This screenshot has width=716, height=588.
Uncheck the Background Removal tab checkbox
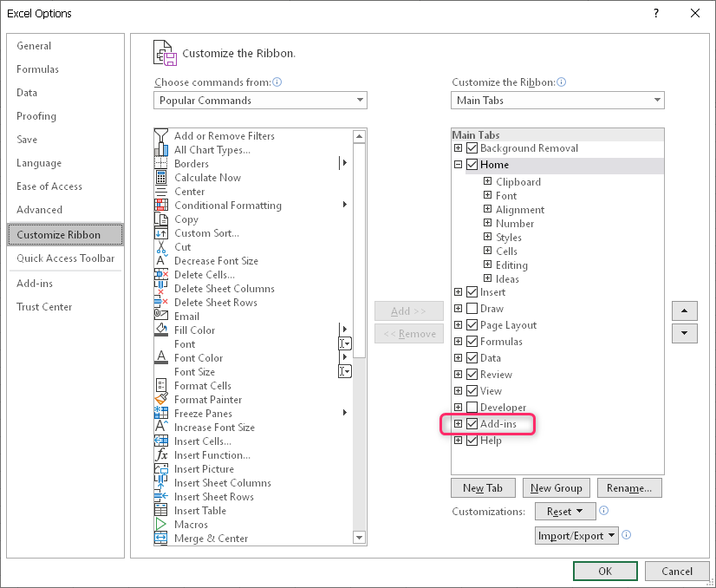(x=472, y=148)
